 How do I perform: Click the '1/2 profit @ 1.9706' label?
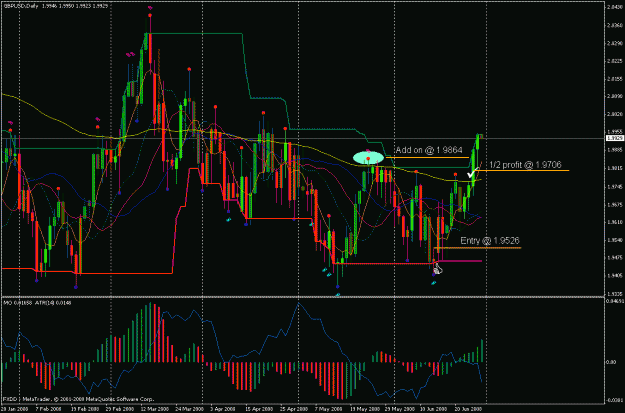tap(525, 164)
